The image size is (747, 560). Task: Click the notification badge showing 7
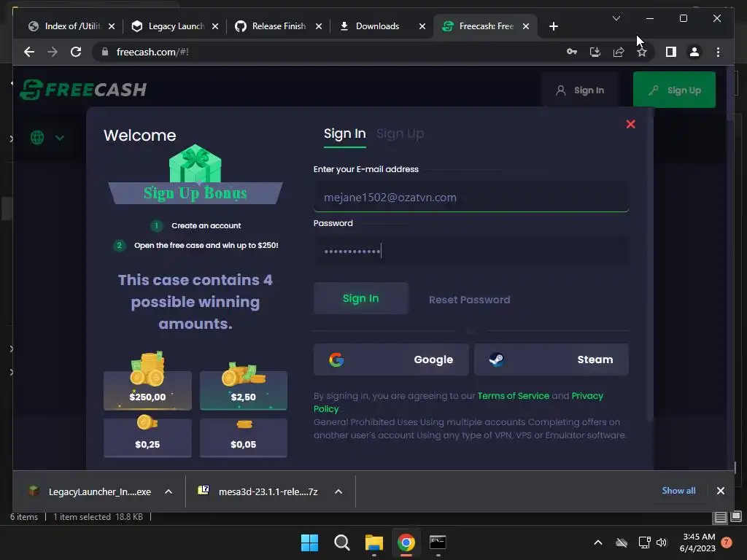(726, 542)
